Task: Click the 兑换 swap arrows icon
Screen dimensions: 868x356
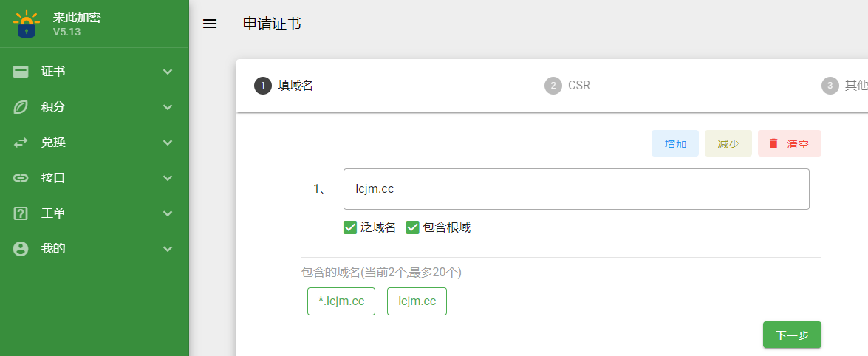Action: (x=21, y=143)
